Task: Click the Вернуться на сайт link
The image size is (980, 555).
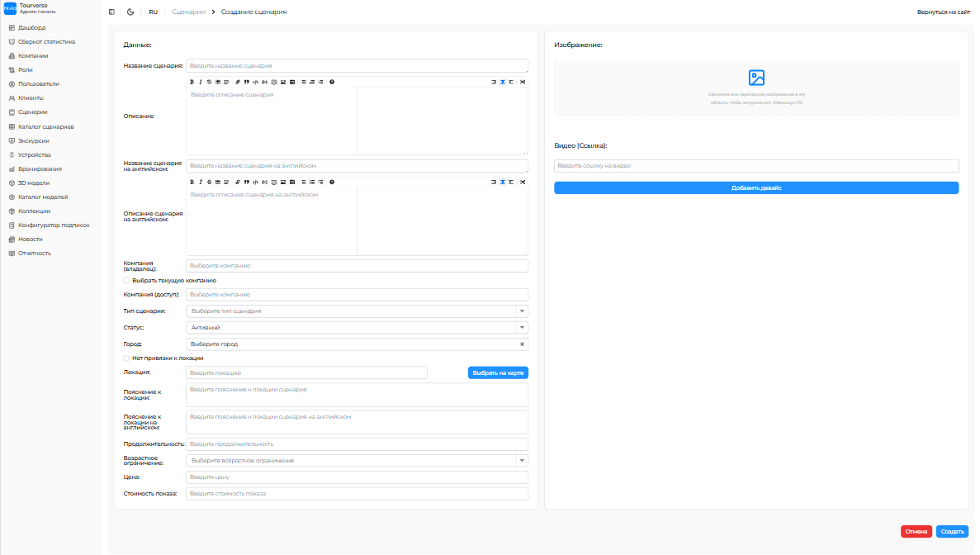Action: tap(943, 12)
